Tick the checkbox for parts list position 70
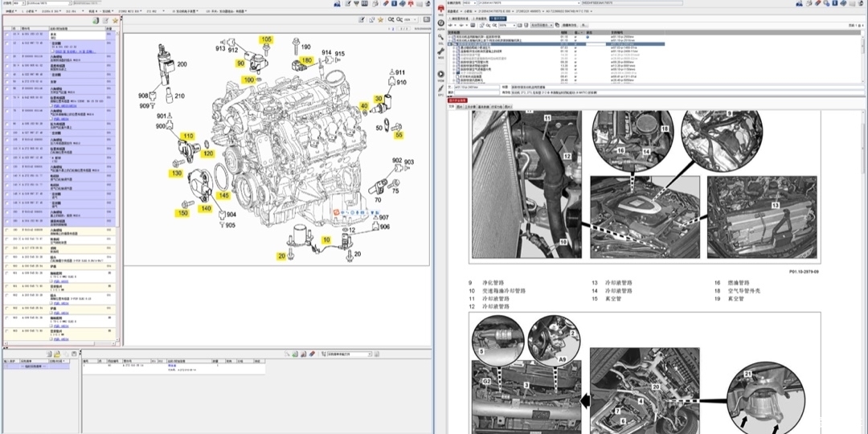Image resolution: width=868 pixels, height=434 pixels. coord(7,98)
